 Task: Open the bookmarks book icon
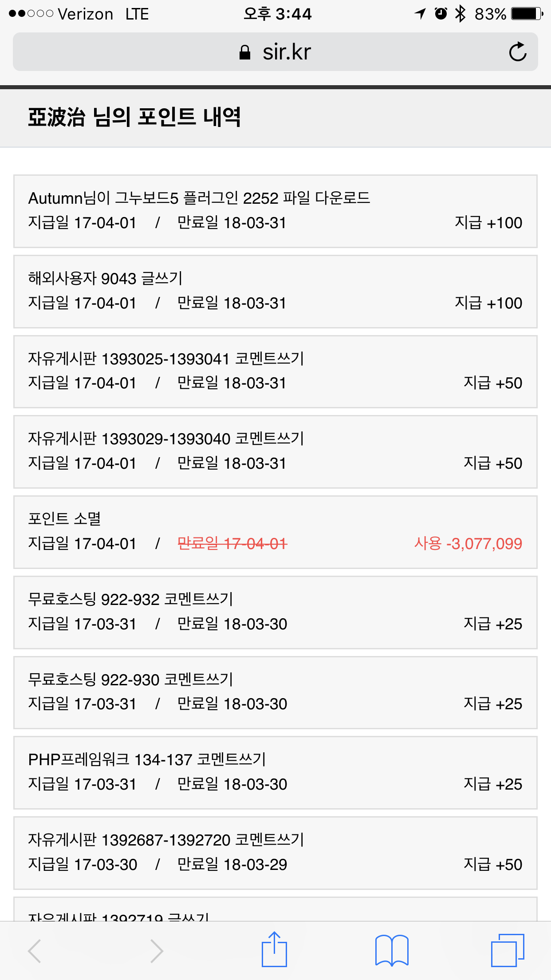pyautogui.click(x=391, y=950)
